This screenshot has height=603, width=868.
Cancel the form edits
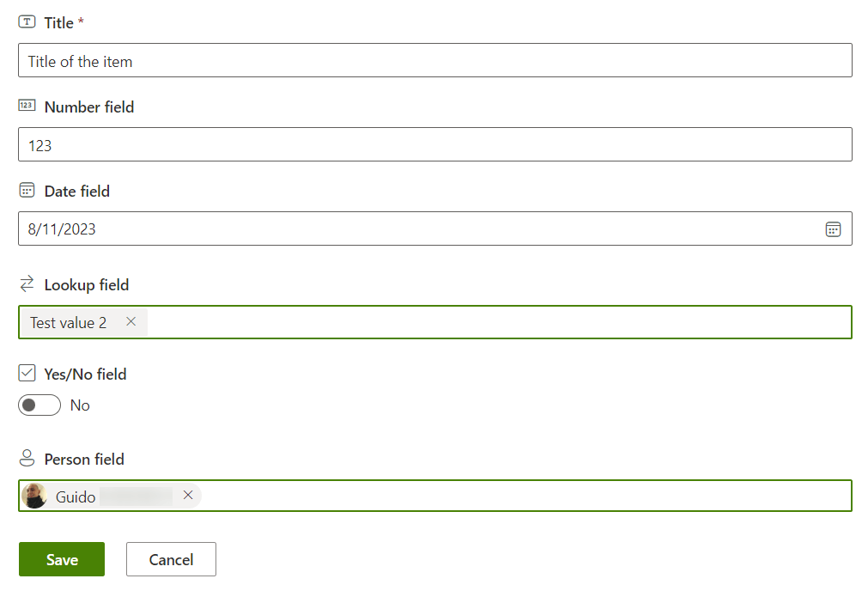(x=171, y=559)
